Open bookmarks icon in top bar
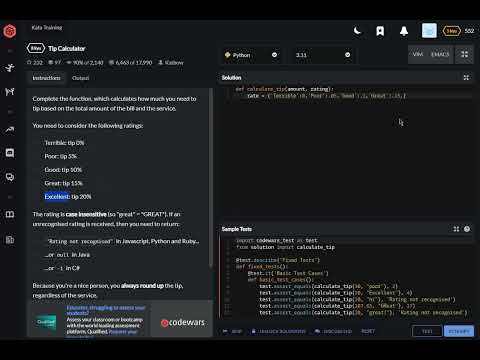 click(380, 31)
